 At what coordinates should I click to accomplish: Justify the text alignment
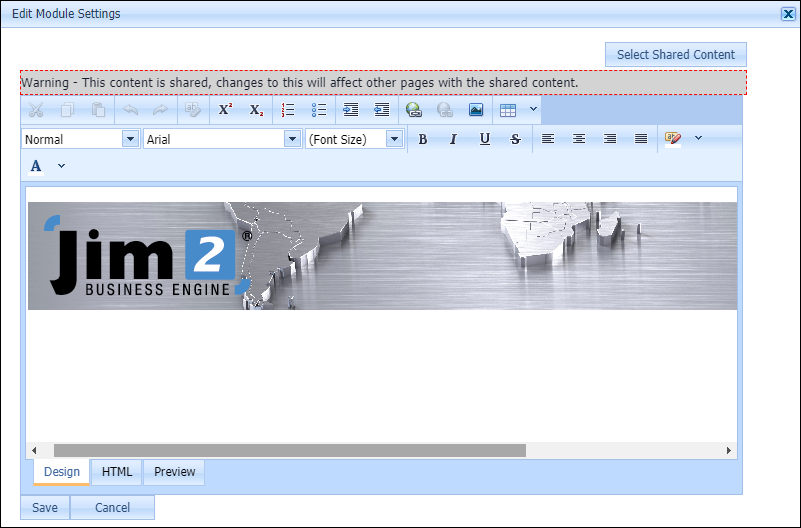(x=641, y=139)
